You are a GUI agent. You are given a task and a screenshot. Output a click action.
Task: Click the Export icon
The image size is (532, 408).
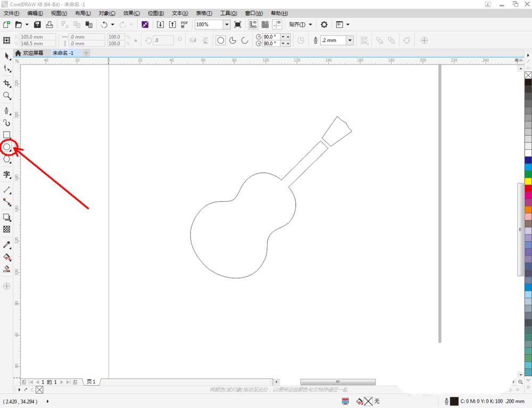(x=172, y=25)
